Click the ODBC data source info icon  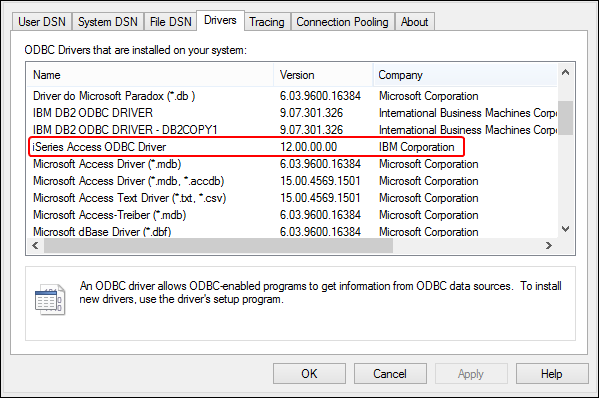pos(50,299)
